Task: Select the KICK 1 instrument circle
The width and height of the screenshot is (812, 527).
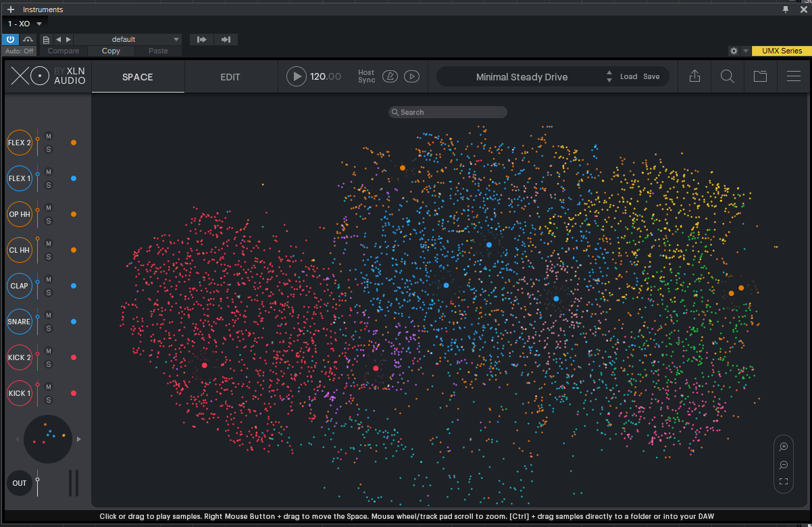Action: [x=20, y=393]
